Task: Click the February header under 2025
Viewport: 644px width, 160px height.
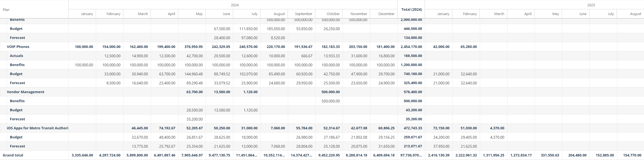Action: [466, 14]
